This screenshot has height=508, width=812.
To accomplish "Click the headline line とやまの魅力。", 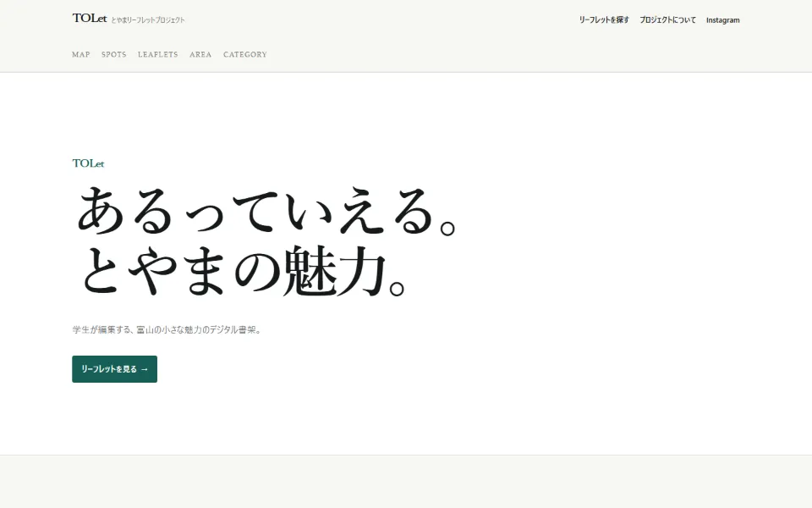I will tap(242, 271).
